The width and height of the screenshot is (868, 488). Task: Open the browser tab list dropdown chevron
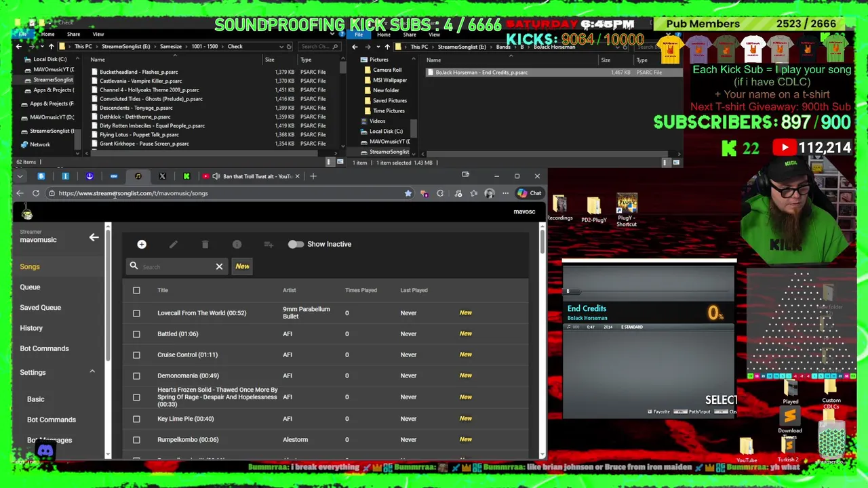(20, 176)
